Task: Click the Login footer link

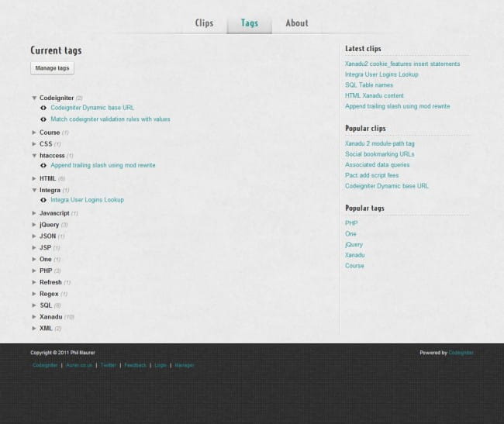Action: pyautogui.click(x=161, y=365)
